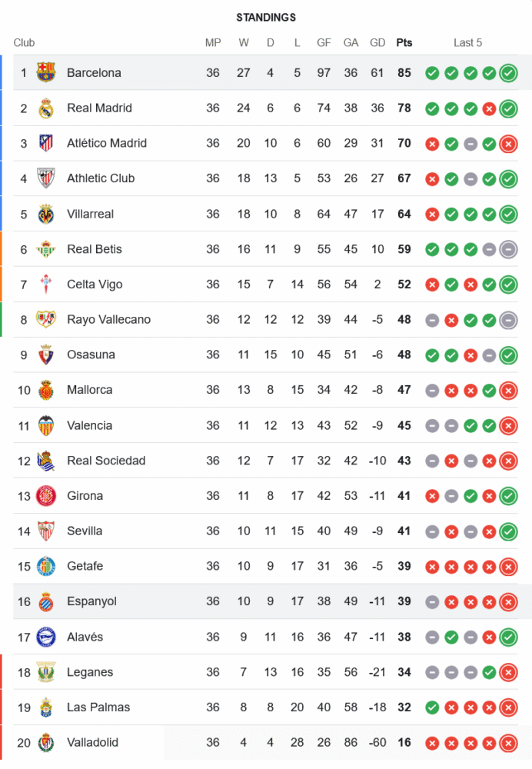Click Atlético Madrid's latest circled loss icon
The width and height of the screenshot is (532, 769).
[x=507, y=143]
